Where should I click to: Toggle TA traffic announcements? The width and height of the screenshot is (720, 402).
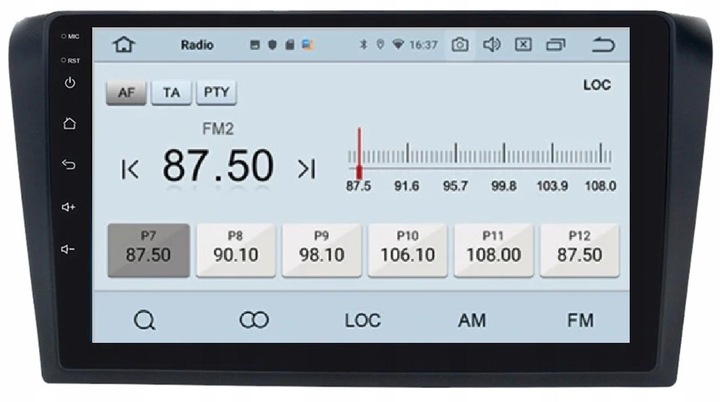coord(171,93)
